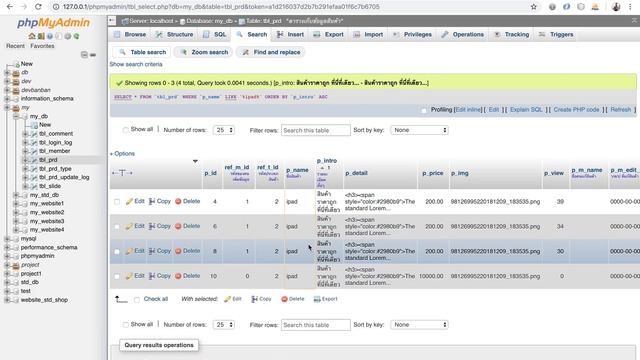Screen dimensions: 640x360
Task: Click Show search criteria link
Action: pos(136,64)
